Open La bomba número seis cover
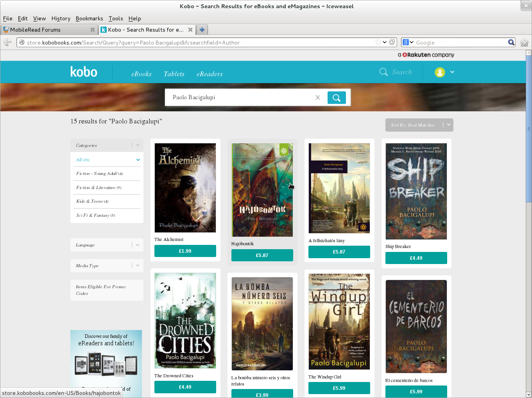The height and width of the screenshot is (398, 532). [262, 324]
